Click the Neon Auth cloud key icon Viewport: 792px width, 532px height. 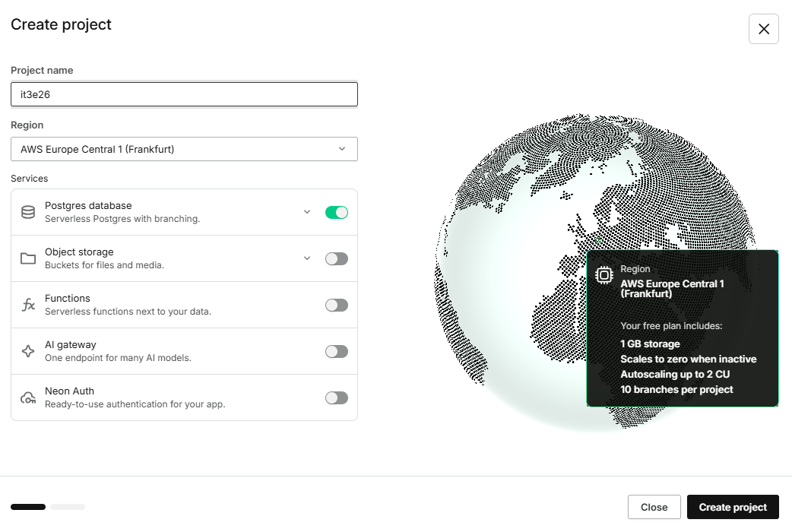coord(28,398)
